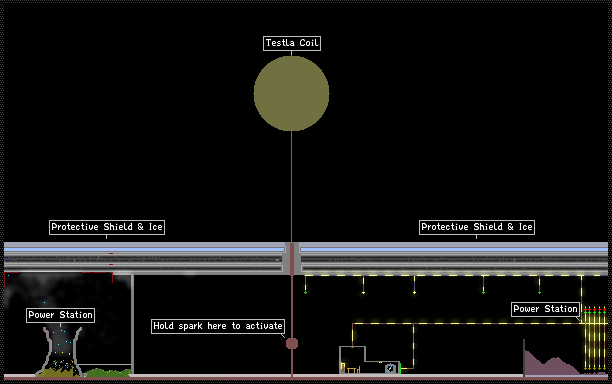Select the "Hold spark here to activate" sign

(x=218, y=326)
